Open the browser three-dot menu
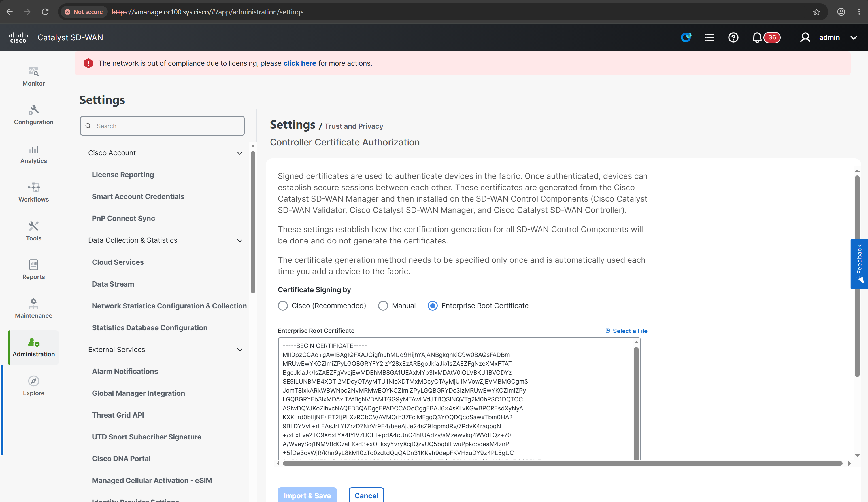 pyautogui.click(x=859, y=12)
